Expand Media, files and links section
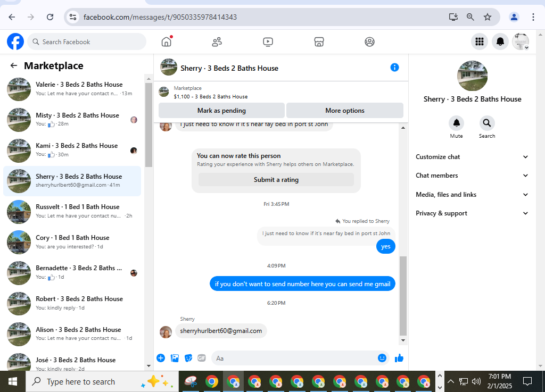Image resolution: width=545 pixels, height=392 pixels. click(x=472, y=195)
